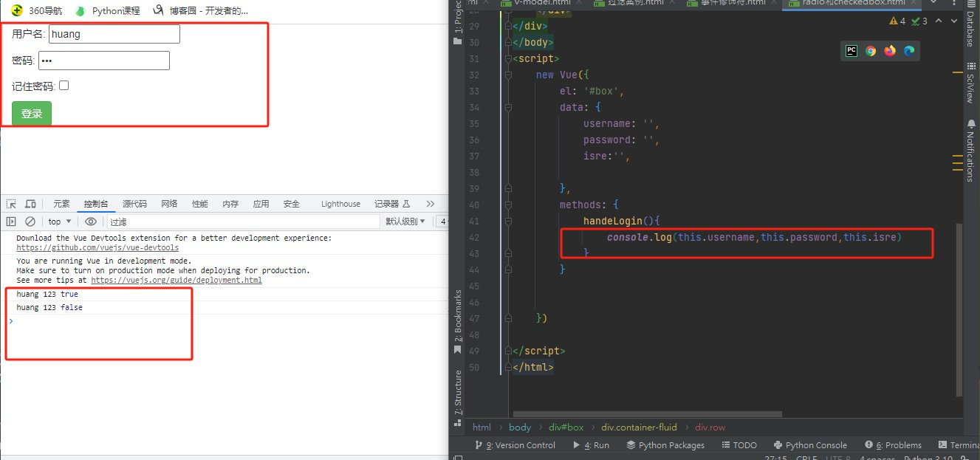Click the typo check indicator showing 3
The image size is (980, 460).
920,21
